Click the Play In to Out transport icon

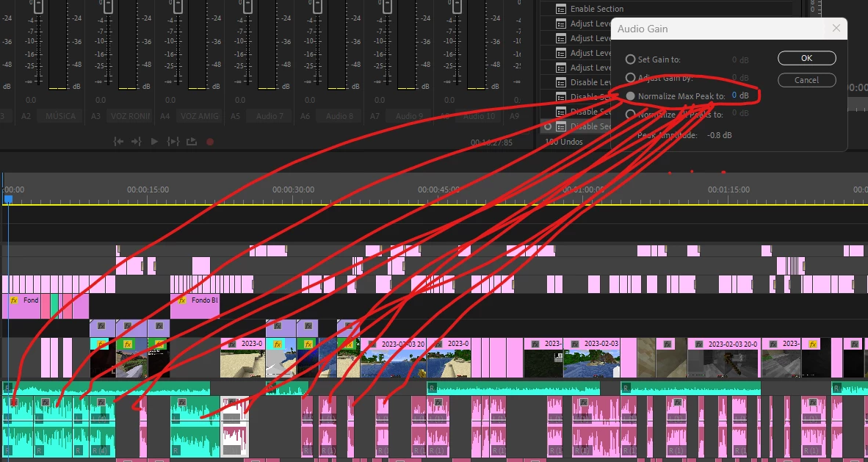[173, 142]
